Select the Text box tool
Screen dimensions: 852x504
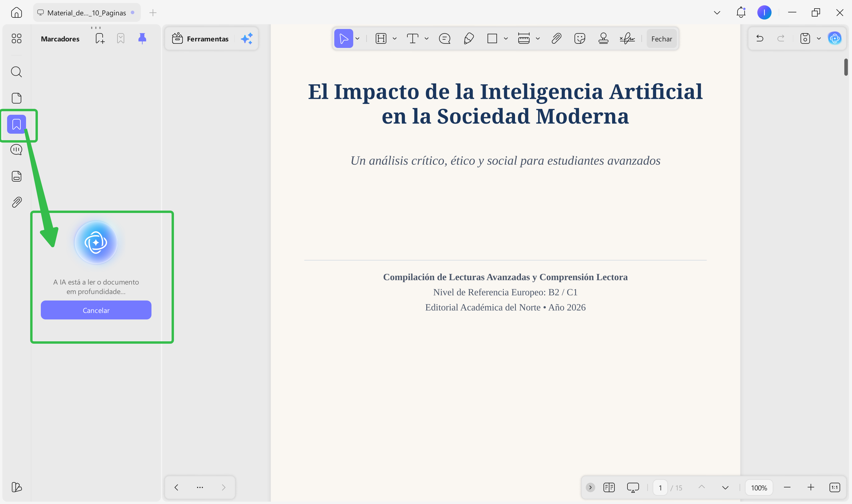tap(412, 38)
